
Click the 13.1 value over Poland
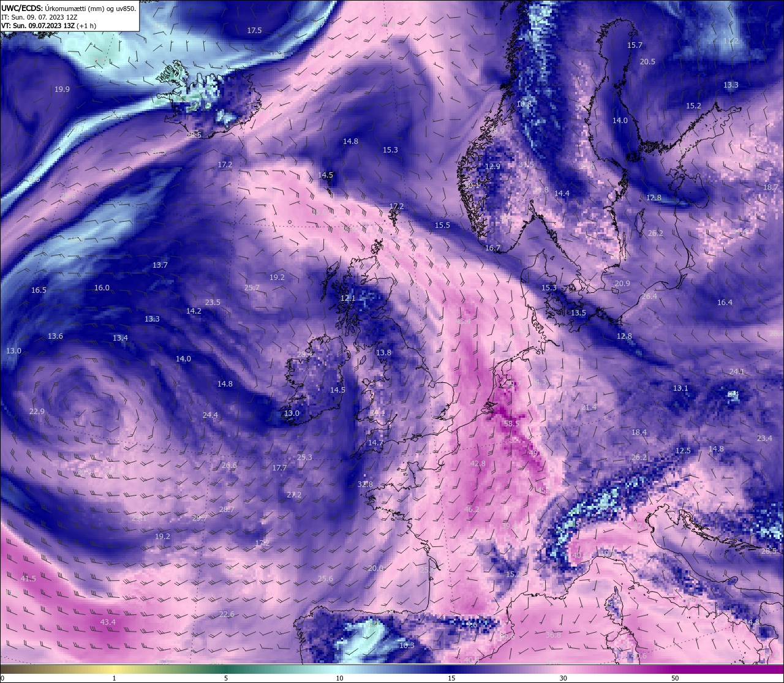tap(680, 388)
